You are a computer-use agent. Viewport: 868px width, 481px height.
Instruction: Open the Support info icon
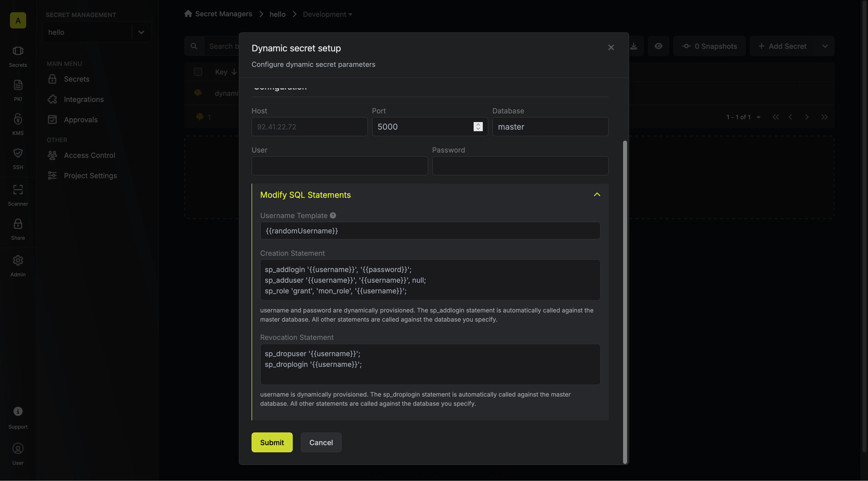pos(18,412)
